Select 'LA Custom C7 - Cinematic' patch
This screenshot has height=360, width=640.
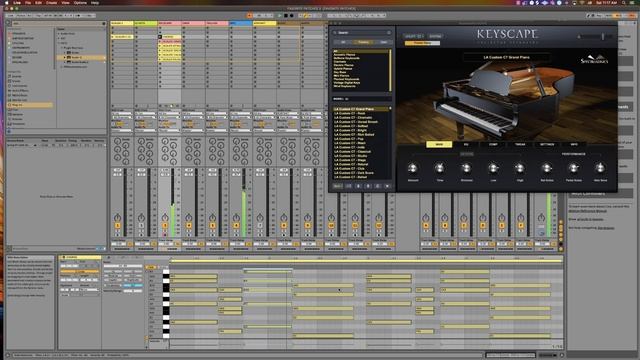tap(353, 118)
